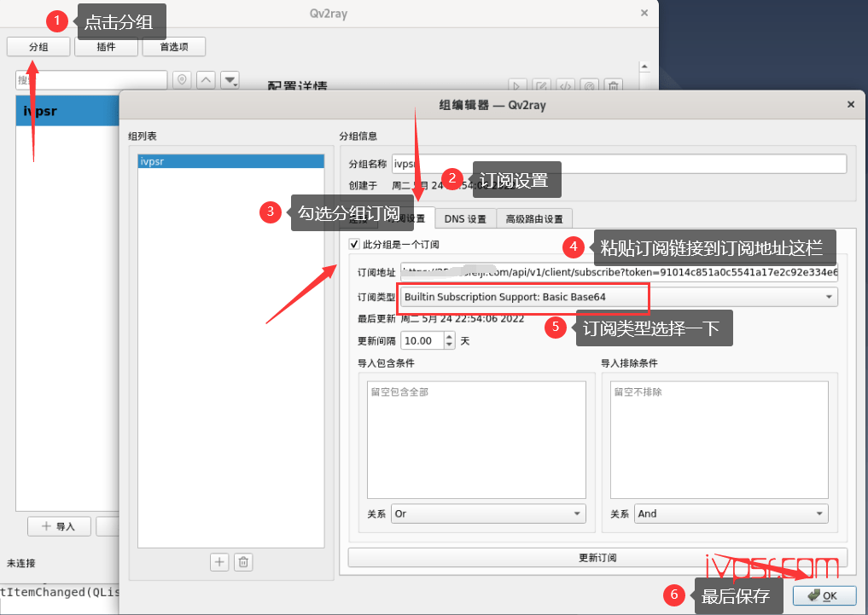Click the 导入包含条件 include text area
Screen dimensions: 868x615
(476, 440)
